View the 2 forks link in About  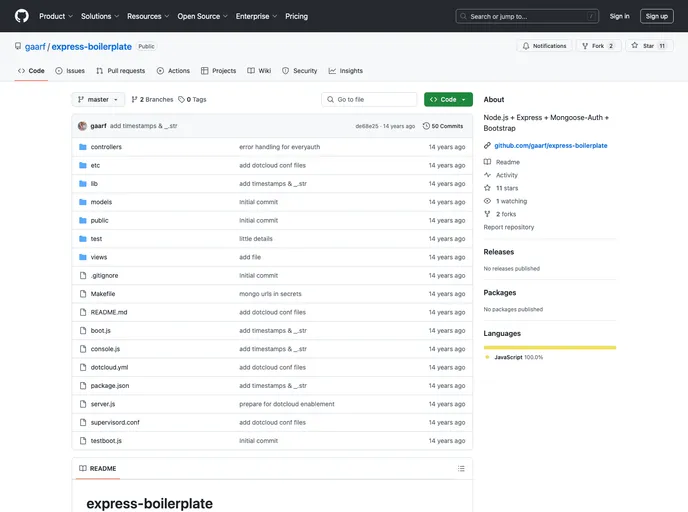[506, 214]
